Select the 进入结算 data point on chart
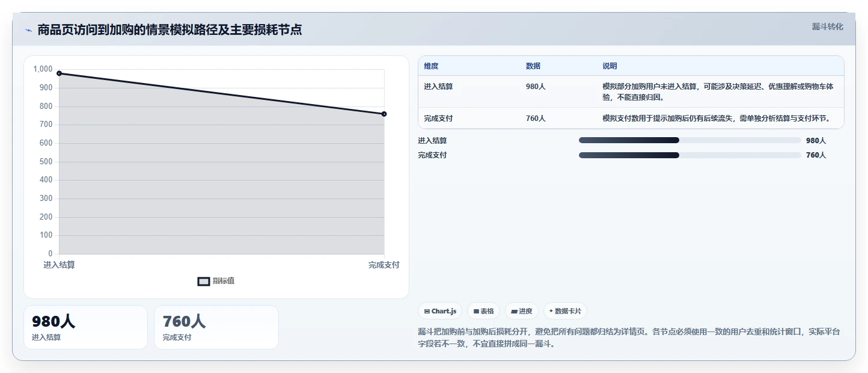The height and width of the screenshot is (373, 868). tap(59, 73)
